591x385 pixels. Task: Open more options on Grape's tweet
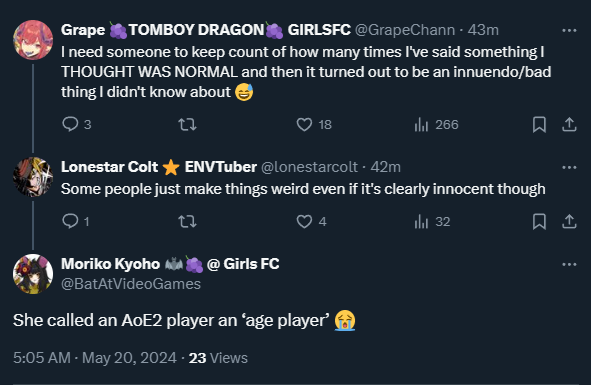(x=569, y=30)
